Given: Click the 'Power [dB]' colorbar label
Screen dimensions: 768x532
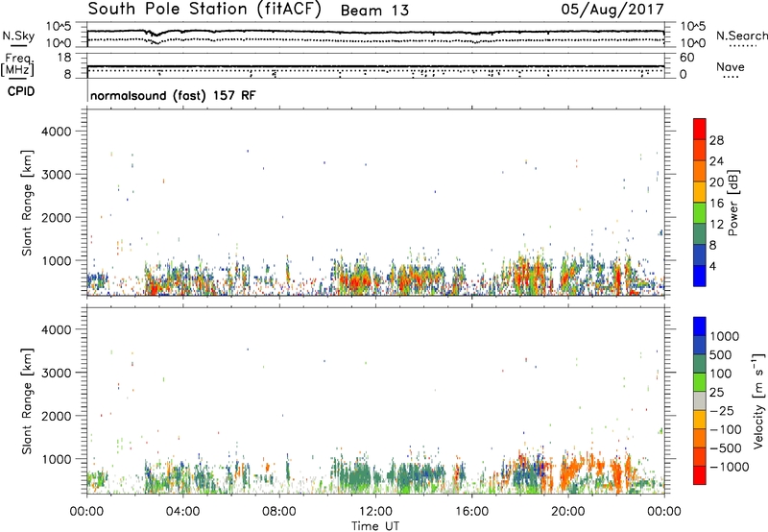Looking at the screenshot, I should click(x=733, y=203).
